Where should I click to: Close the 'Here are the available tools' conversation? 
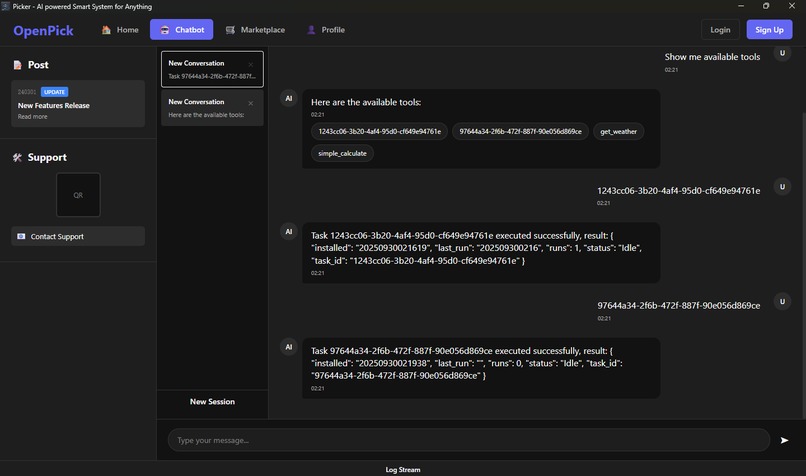[x=251, y=103]
